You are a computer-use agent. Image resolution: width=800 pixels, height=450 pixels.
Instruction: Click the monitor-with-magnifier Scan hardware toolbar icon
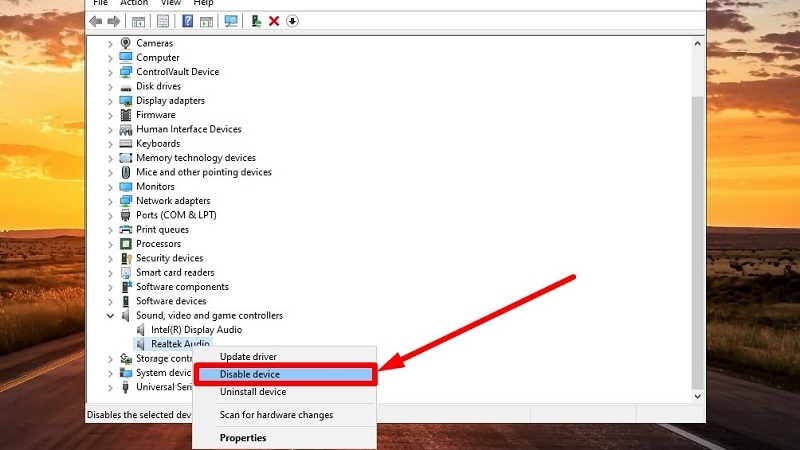231,21
